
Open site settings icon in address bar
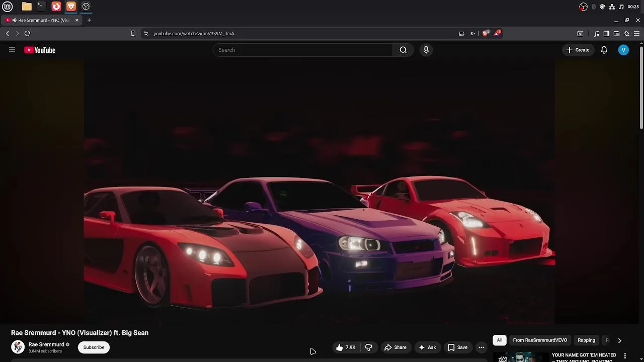click(x=146, y=34)
